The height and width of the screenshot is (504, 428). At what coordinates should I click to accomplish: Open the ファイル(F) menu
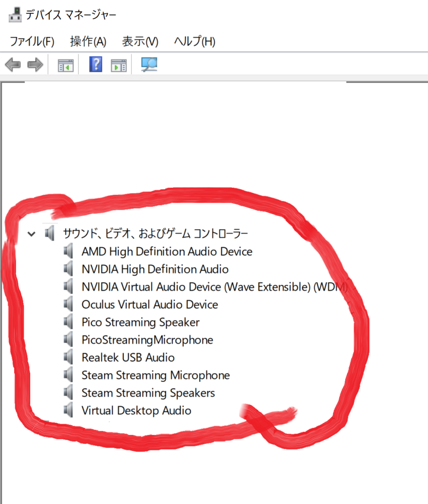click(32, 41)
